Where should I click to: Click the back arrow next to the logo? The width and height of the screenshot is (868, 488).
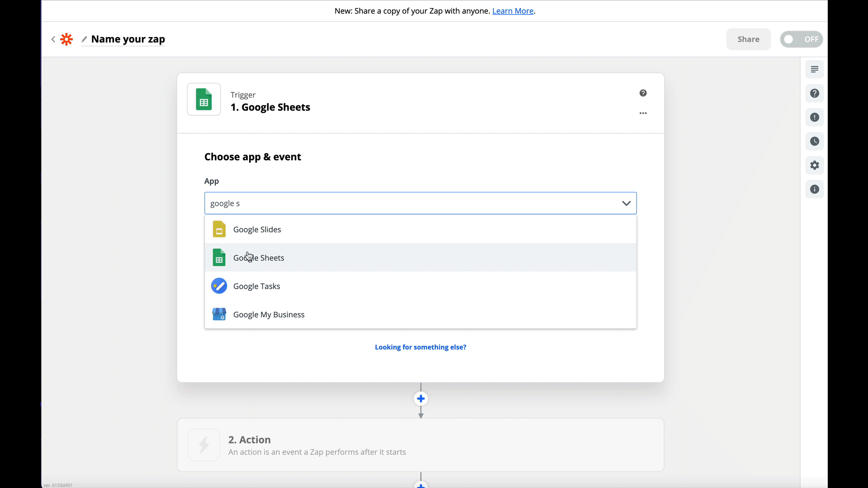point(53,39)
